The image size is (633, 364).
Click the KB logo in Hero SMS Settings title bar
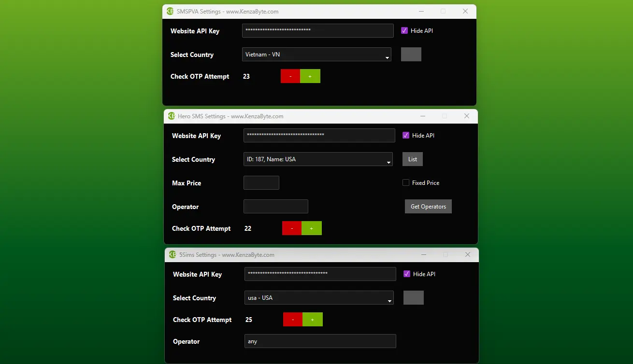coord(172,116)
